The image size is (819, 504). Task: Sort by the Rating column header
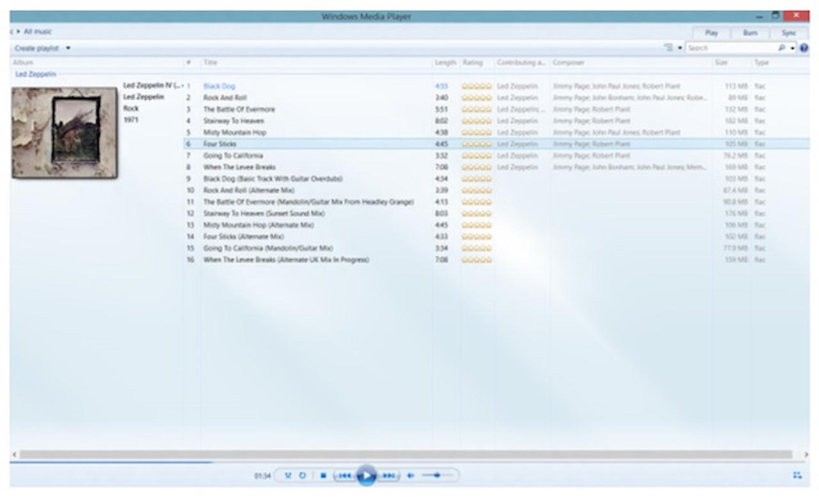[472, 63]
